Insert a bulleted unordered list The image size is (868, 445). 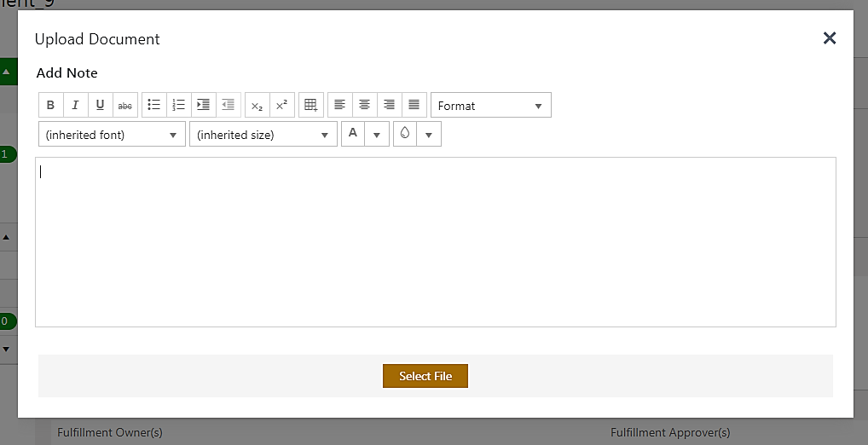tap(154, 105)
